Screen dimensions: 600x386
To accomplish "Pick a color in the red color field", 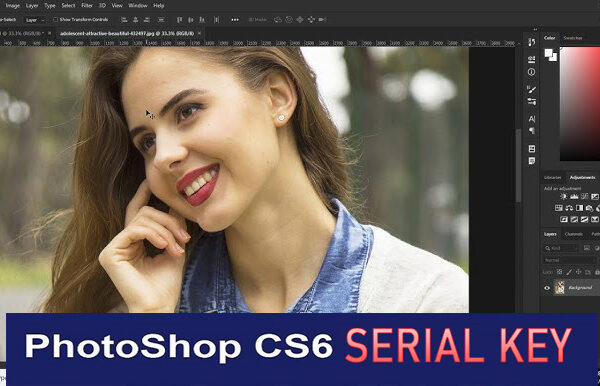I will tap(580, 104).
